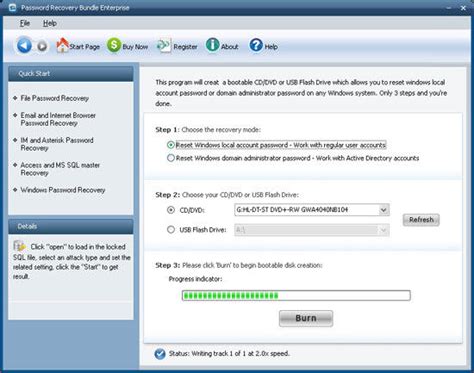
Task: Click the Register toolbar label
Action: click(x=185, y=47)
